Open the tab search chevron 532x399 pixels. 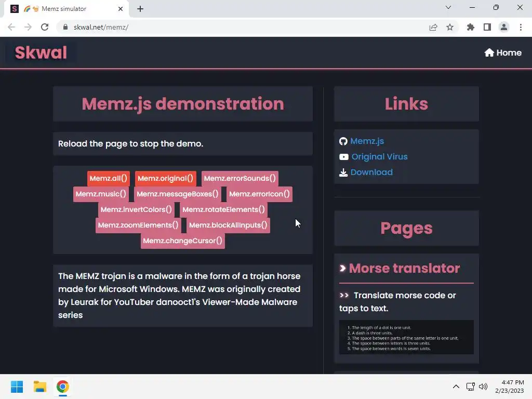(x=448, y=7)
